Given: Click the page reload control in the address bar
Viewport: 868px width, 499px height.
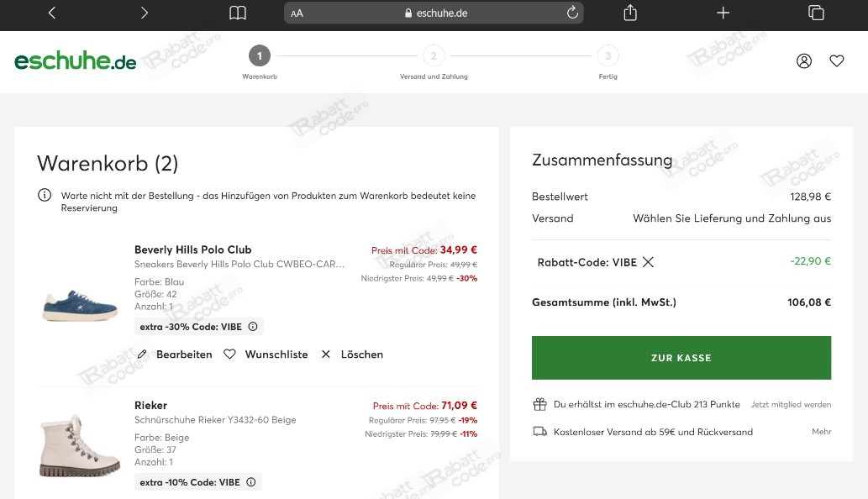Looking at the screenshot, I should pos(572,13).
